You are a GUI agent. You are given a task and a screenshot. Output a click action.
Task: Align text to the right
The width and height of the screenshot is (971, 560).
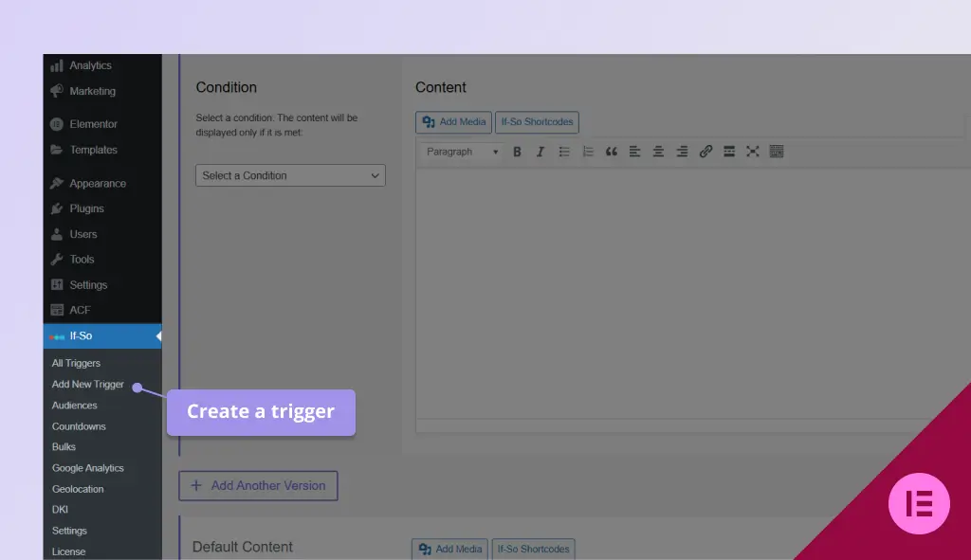(x=682, y=152)
